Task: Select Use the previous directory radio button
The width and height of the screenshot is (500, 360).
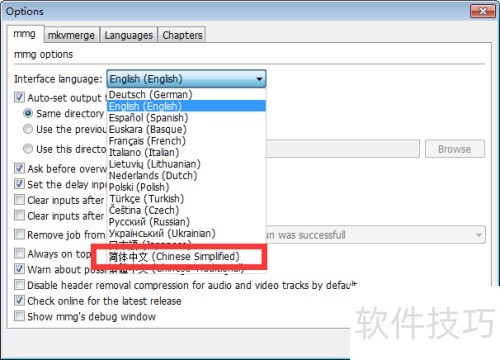Action: [28, 129]
